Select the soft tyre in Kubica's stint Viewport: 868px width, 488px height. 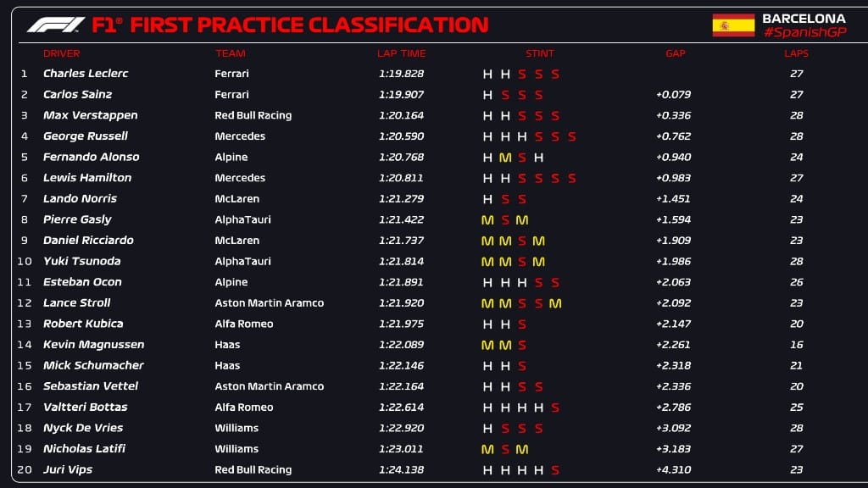pos(522,324)
